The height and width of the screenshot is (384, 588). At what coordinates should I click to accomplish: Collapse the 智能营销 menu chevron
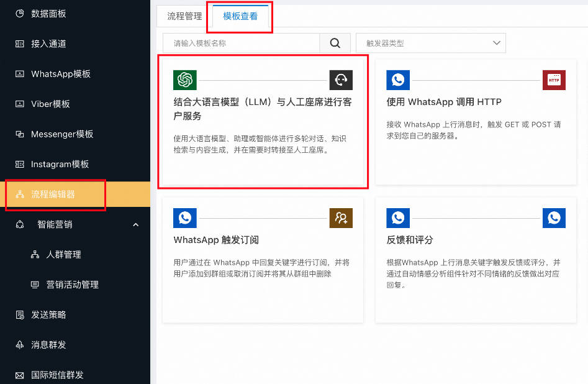click(136, 224)
